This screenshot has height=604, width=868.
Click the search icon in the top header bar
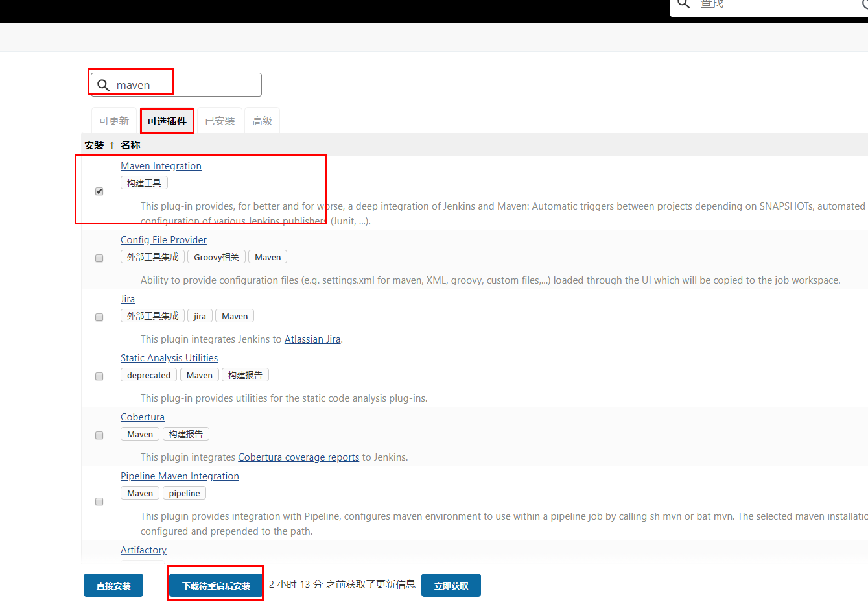coord(683,4)
